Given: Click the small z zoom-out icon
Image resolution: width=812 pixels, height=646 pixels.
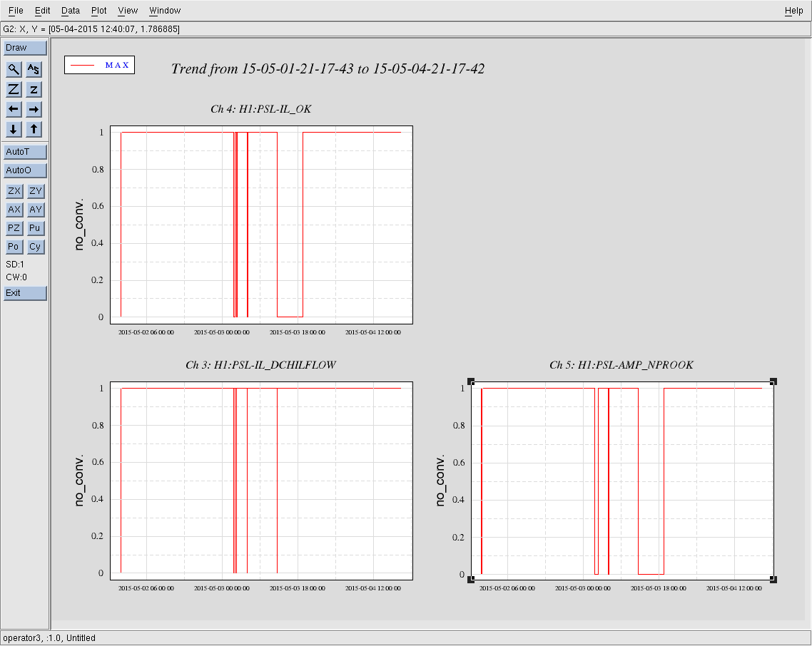Looking at the screenshot, I should [x=34, y=89].
